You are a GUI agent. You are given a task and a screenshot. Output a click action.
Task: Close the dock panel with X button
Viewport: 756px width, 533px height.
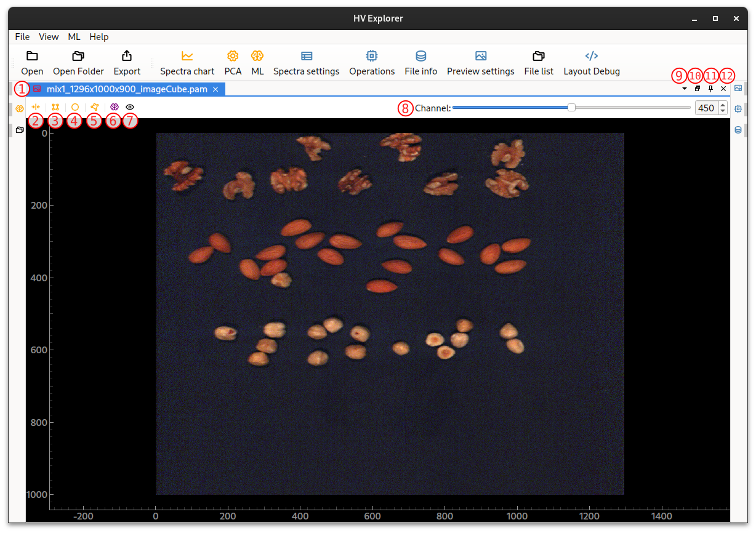(723, 89)
